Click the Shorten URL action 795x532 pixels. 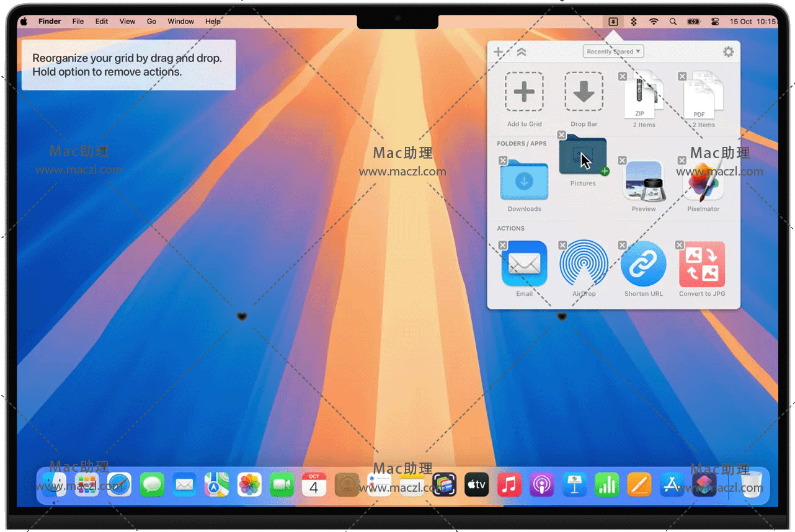(643, 264)
